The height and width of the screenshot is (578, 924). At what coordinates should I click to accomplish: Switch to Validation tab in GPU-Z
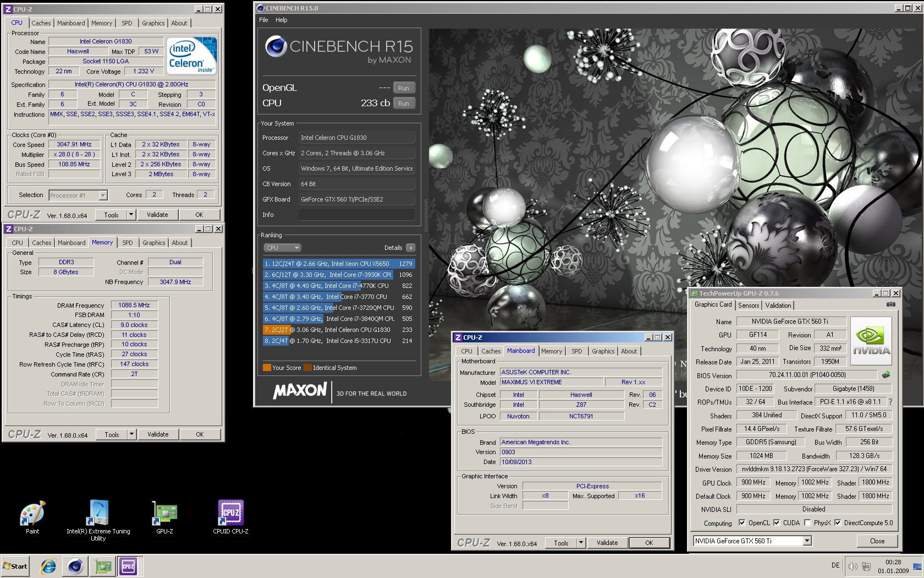(778, 306)
